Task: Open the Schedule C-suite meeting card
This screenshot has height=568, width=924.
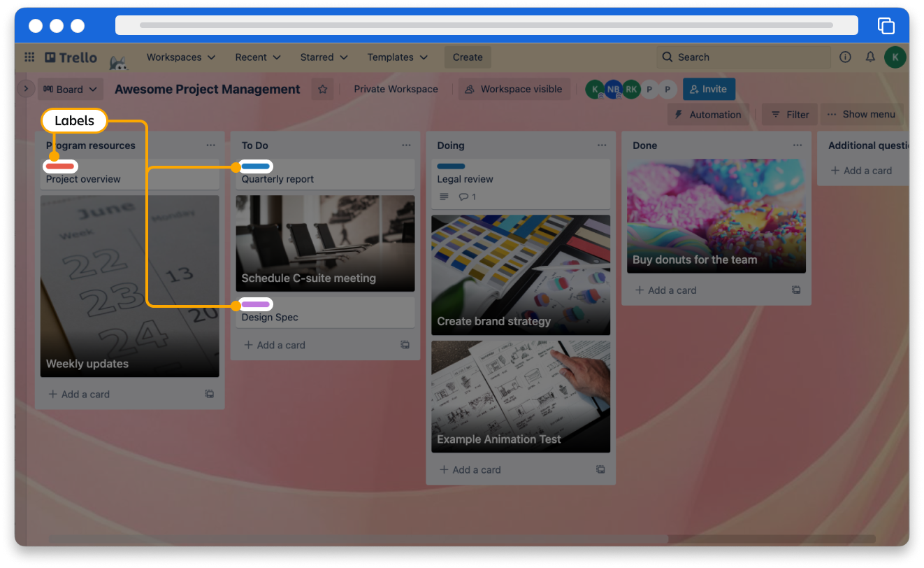Action: (326, 243)
